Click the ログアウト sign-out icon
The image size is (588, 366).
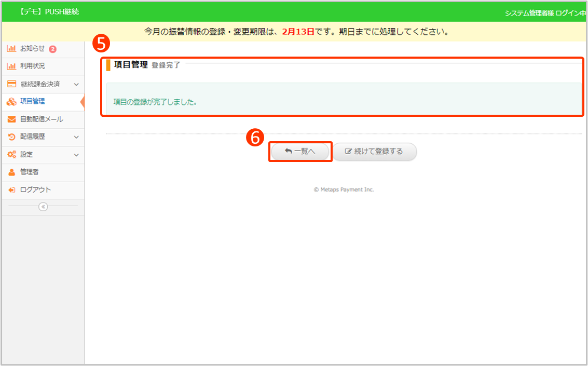tap(11, 190)
